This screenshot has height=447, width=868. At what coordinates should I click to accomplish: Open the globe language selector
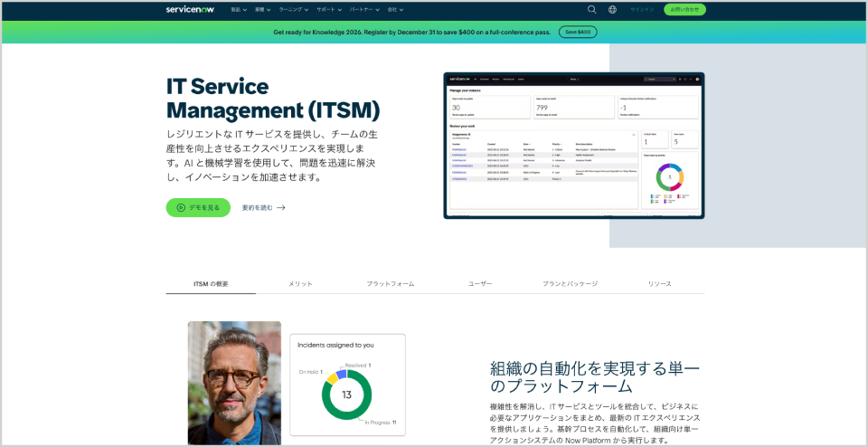(612, 9)
